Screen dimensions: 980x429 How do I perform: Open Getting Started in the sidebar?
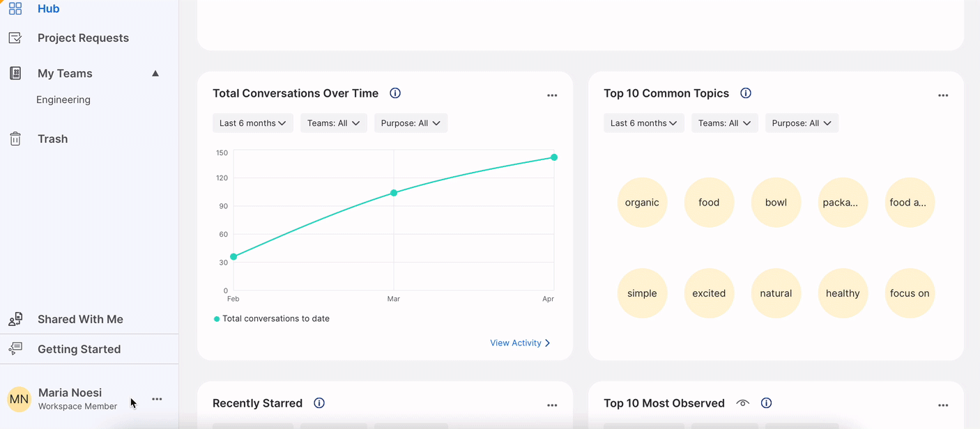(x=79, y=349)
